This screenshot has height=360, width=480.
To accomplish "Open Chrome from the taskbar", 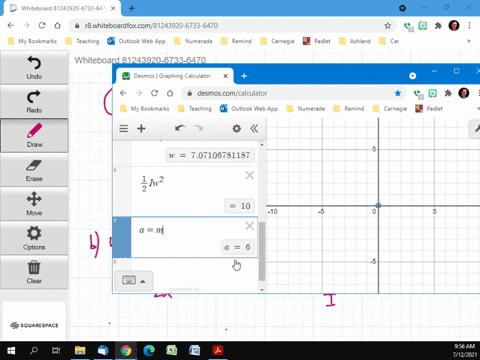I will pyautogui.click(x=126, y=351).
